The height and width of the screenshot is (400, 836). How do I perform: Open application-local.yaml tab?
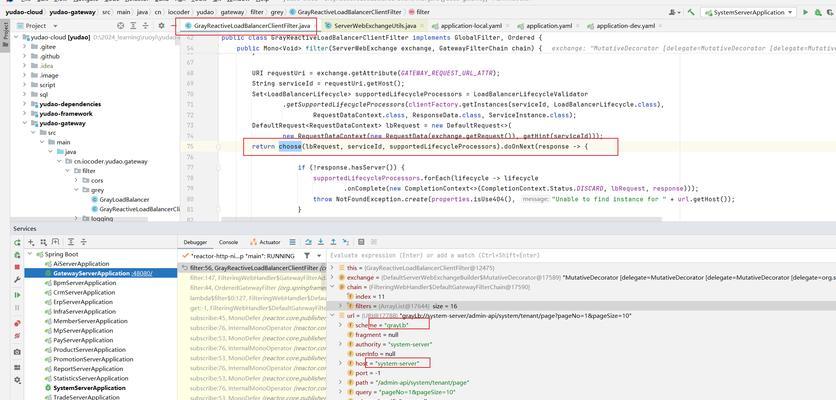(x=471, y=26)
